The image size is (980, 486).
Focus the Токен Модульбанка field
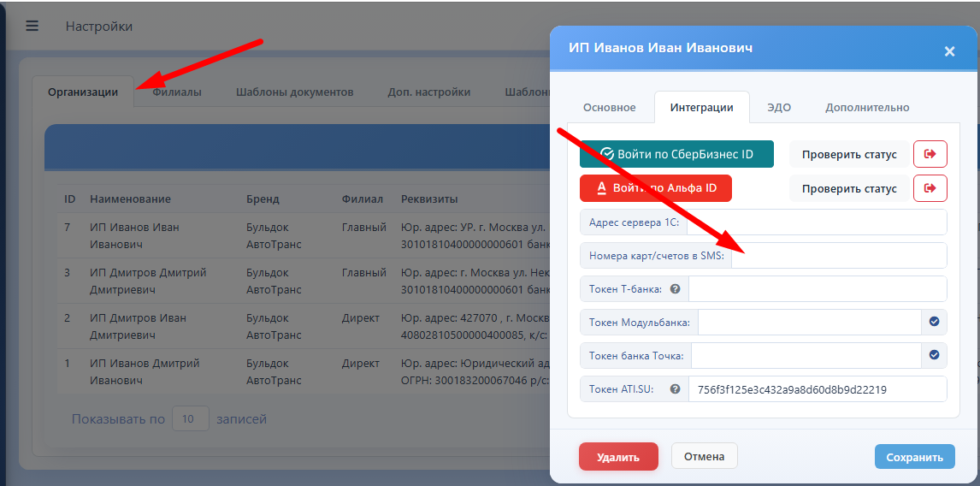pos(810,322)
